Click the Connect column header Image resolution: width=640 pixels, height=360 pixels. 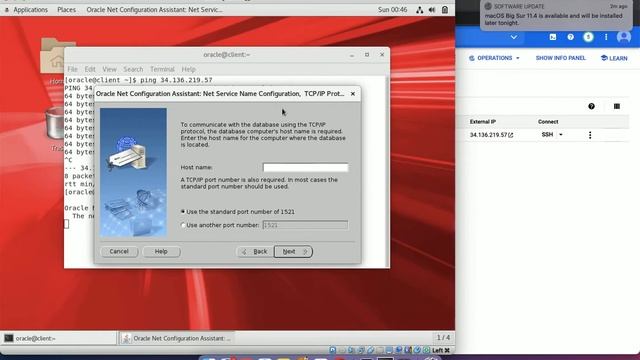coord(548,122)
